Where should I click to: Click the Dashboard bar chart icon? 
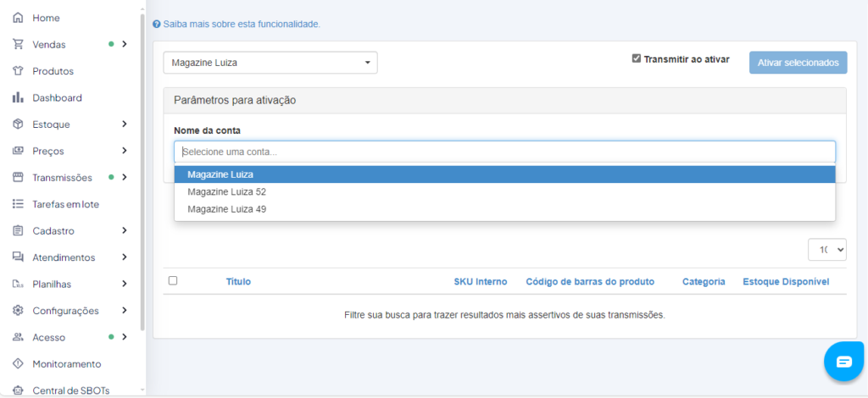[x=18, y=98]
